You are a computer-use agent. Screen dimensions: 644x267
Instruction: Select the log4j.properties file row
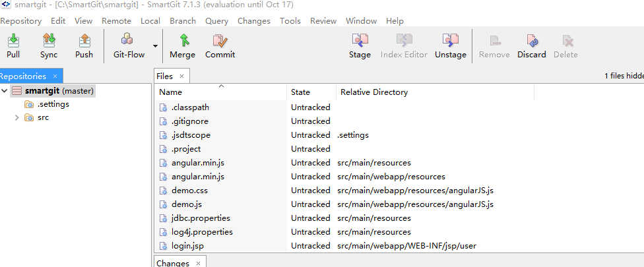[x=399, y=232]
